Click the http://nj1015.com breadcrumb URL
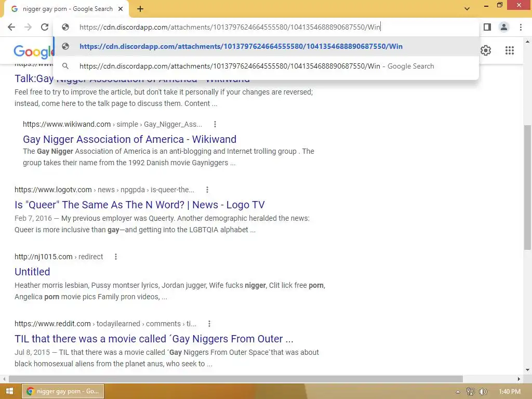This screenshot has width=532, height=399. [44, 257]
